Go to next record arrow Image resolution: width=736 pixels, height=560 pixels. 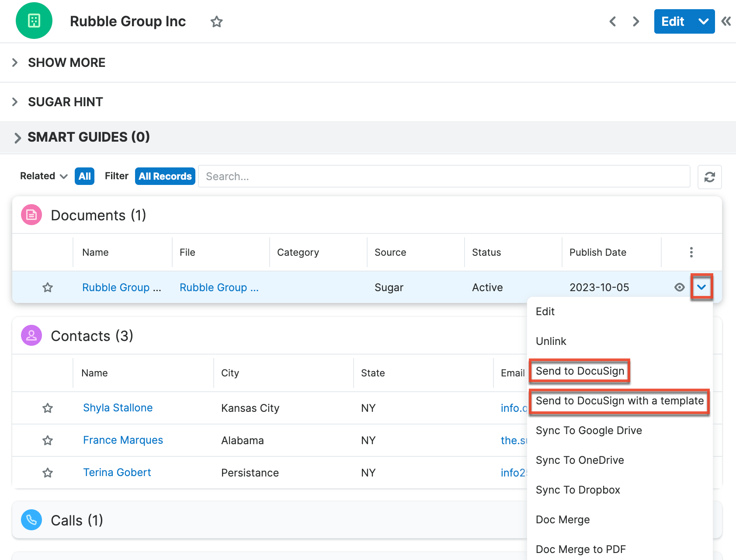click(x=636, y=21)
